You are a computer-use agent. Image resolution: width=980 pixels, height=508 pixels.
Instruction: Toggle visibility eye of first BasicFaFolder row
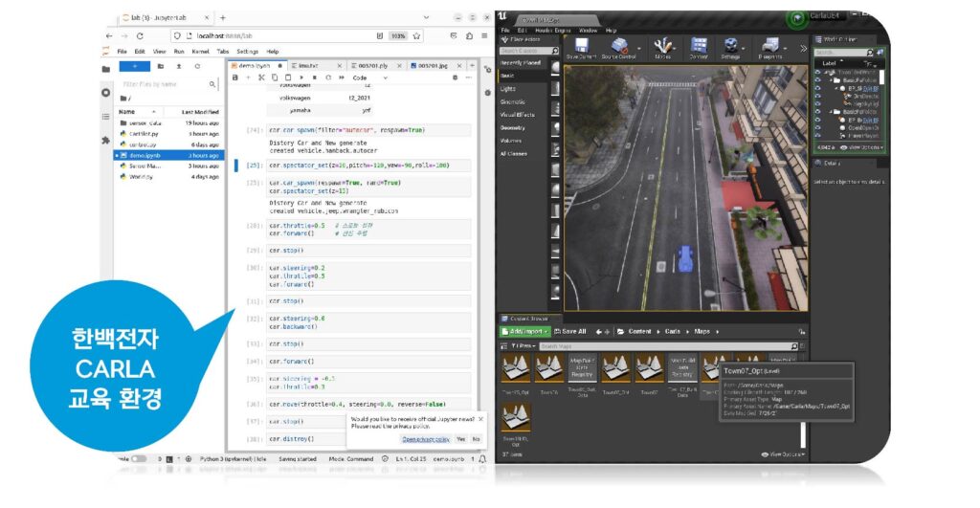click(x=817, y=80)
